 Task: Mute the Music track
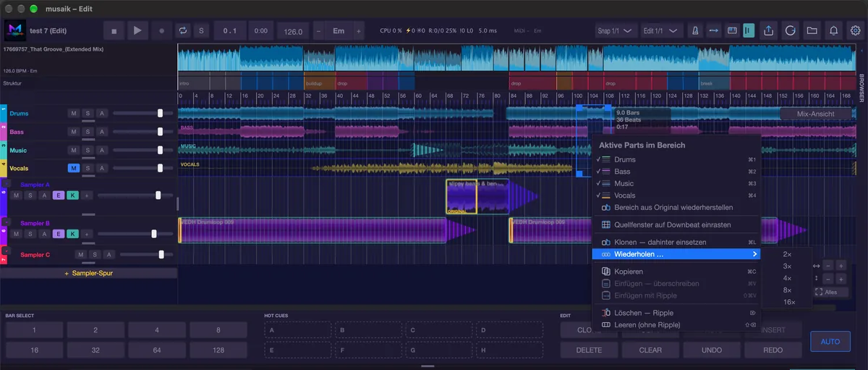(74, 150)
